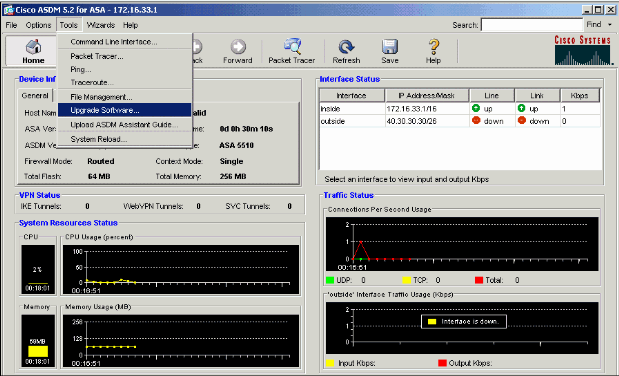Viewport: 619px width, 376px height.
Task: Click the red Total legend swatch
Action: (479, 280)
